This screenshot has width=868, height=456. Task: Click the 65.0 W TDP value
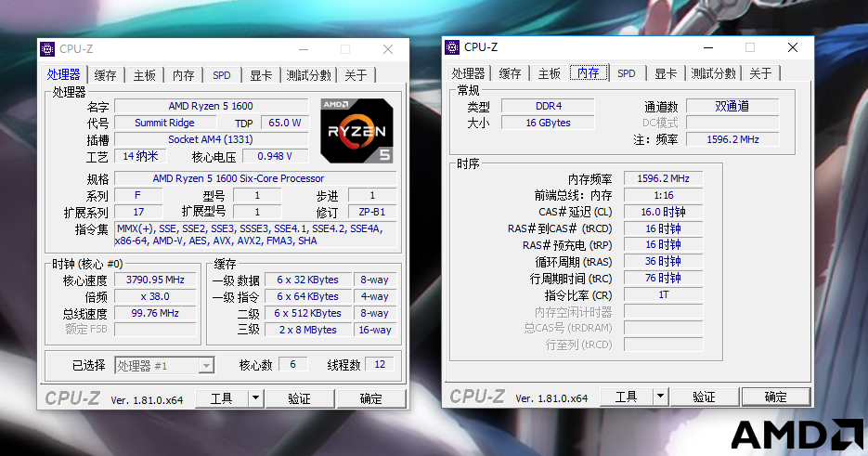click(284, 123)
